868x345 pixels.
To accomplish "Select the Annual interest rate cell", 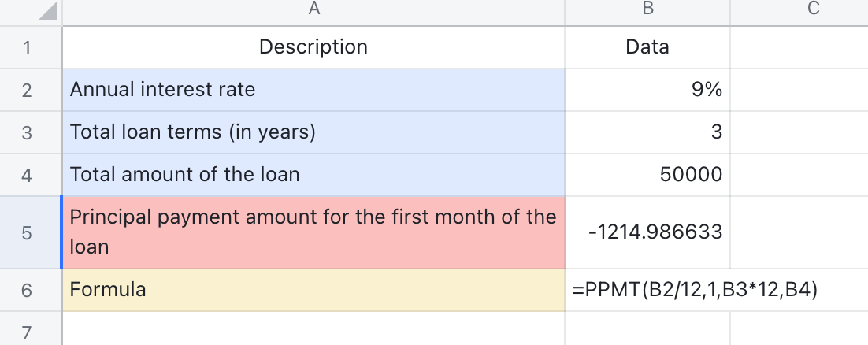I will tap(313, 90).
